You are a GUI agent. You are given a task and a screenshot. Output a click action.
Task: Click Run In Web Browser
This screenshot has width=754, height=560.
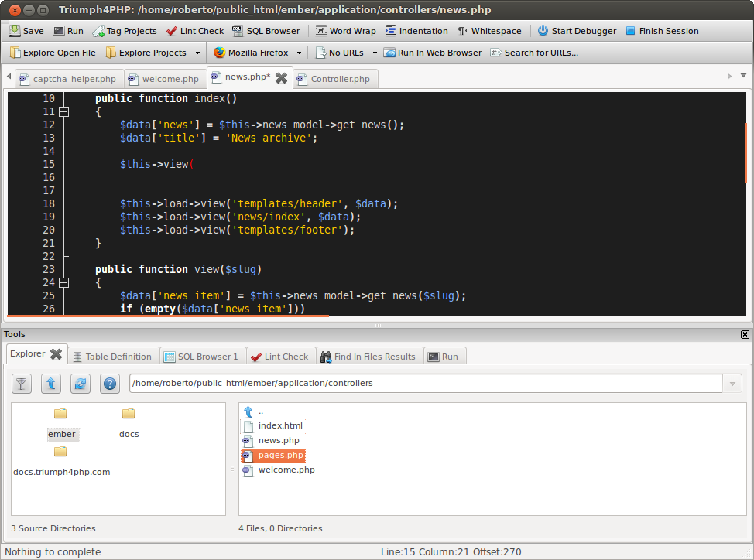pyautogui.click(x=433, y=53)
